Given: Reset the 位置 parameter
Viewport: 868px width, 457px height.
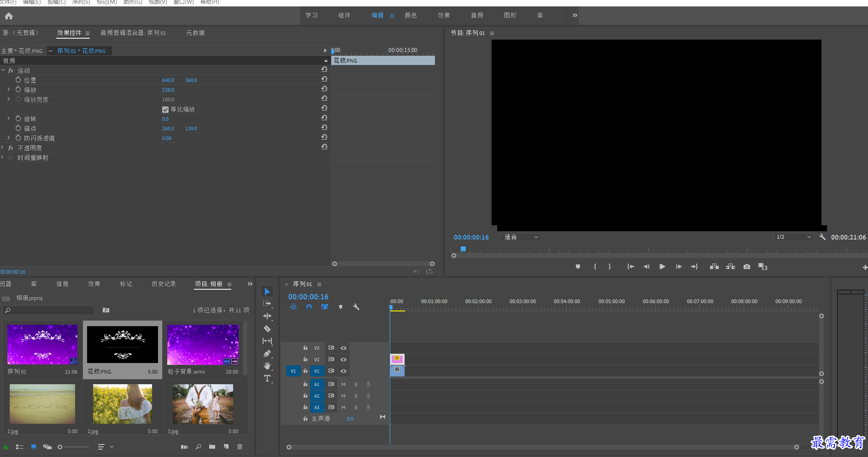Looking at the screenshot, I should pyautogui.click(x=324, y=79).
